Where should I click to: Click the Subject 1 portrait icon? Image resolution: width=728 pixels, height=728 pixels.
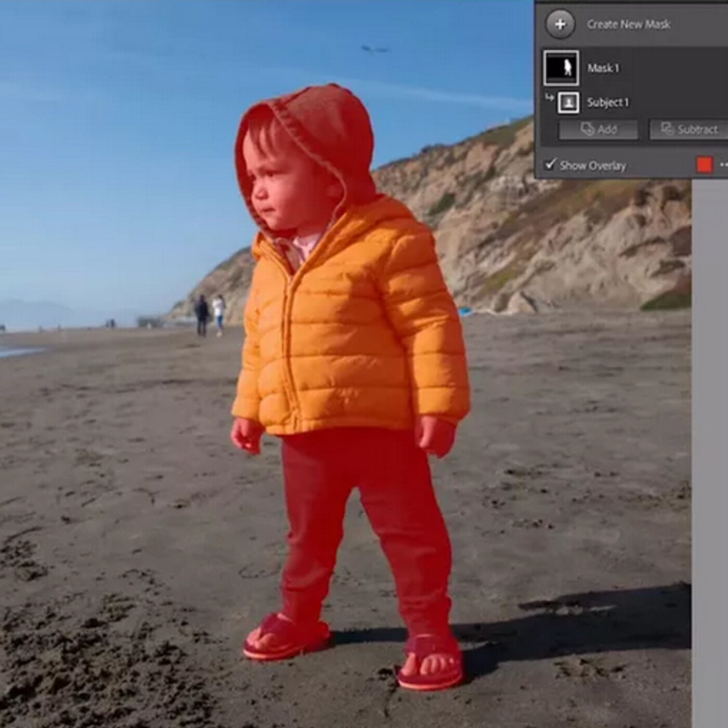point(568,102)
